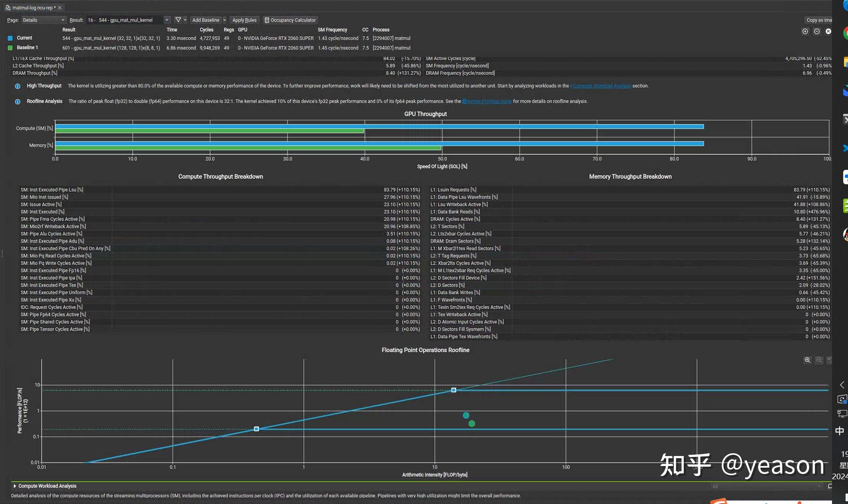The height and width of the screenshot is (504, 848).
Task: Open the filter options dropdown arrow
Action: click(x=185, y=20)
